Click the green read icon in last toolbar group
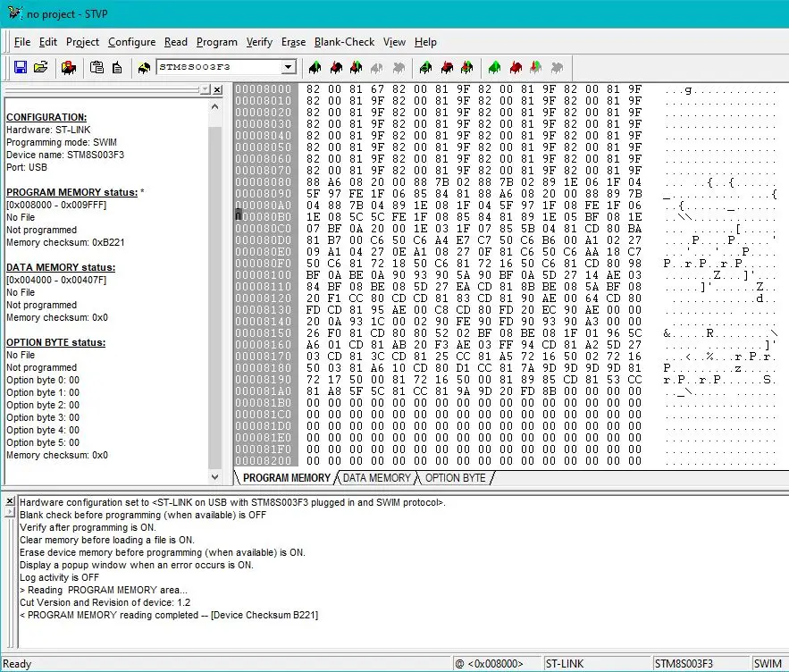 point(494,67)
